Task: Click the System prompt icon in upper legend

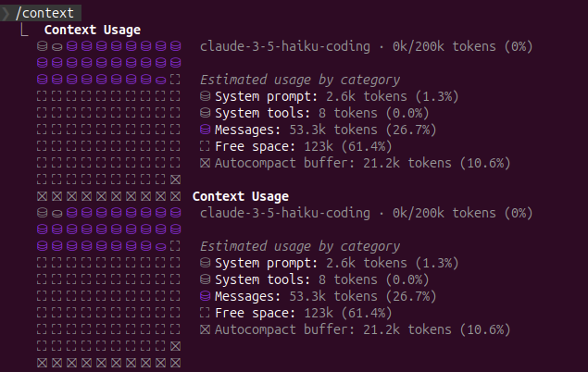Action: (206, 96)
